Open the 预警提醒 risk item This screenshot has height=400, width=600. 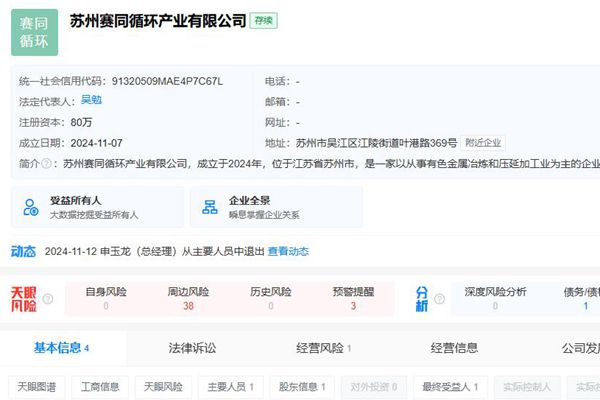353,299
